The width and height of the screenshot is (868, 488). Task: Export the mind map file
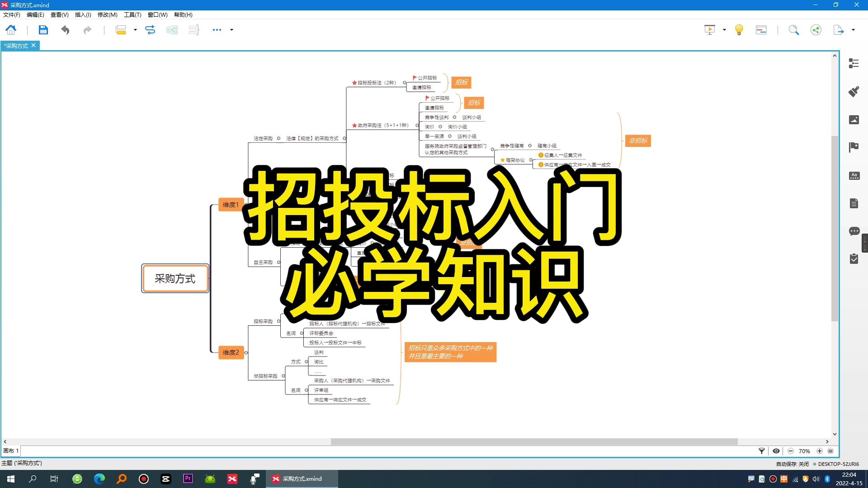pyautogui.click(x=839, y=30)
